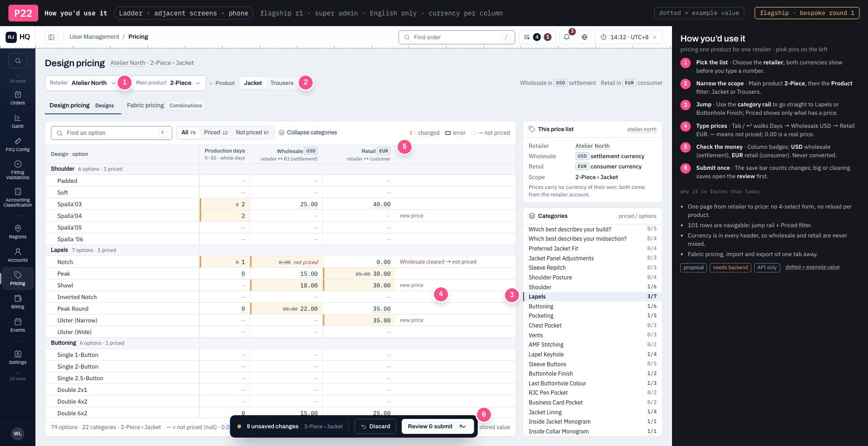Open the globe language icon
Image resolution: width=868 pixels, height=446 pixels.
584,37
